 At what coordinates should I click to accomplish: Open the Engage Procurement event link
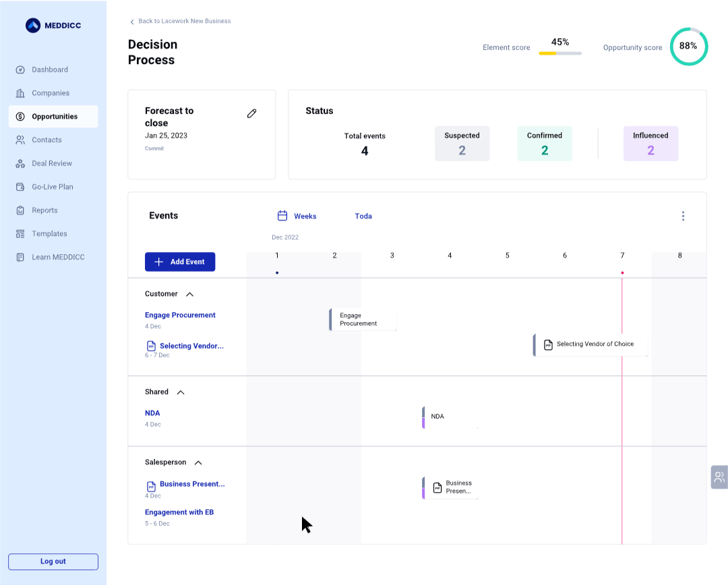pyautogui.click(x=180, y=315)
